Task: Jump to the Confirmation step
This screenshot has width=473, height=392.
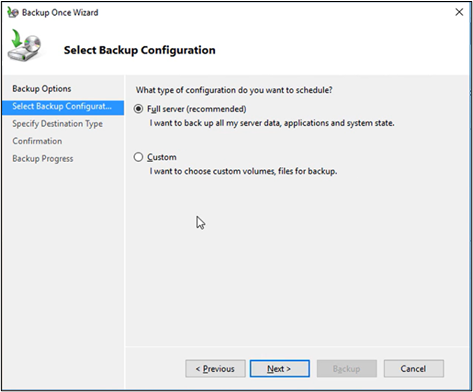Action: point(37,141)
